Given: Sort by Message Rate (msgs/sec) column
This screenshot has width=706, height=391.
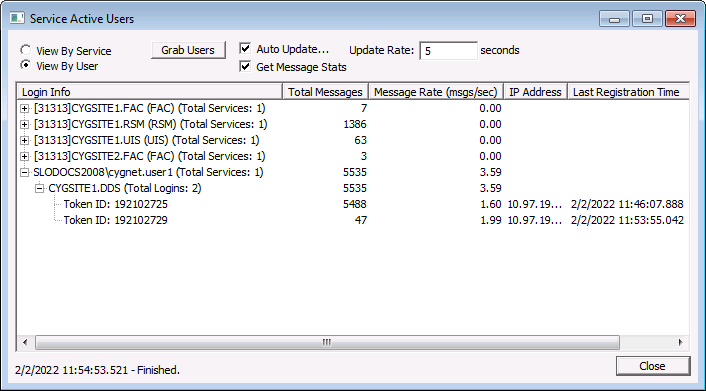Looking at the screenshot, I should 435,92.
